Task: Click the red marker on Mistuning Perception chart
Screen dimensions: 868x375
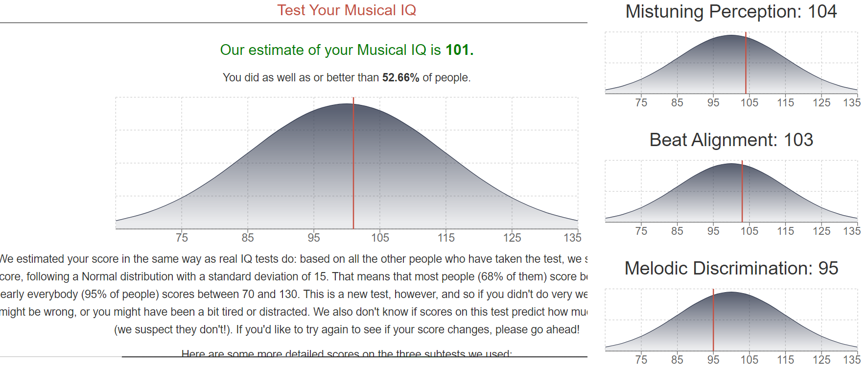Action: coord(746,63)
